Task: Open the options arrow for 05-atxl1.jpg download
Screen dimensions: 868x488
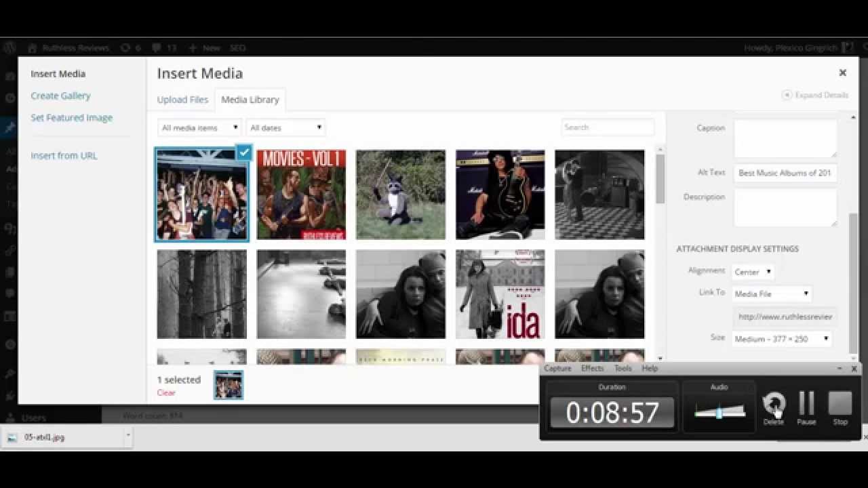Action: (x=127, y=437)
